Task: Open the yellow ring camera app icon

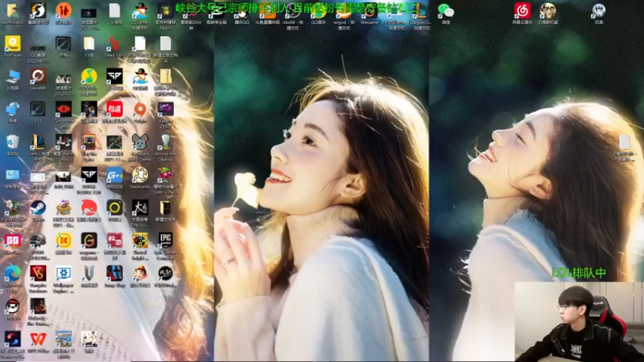Action: [114, 208]
